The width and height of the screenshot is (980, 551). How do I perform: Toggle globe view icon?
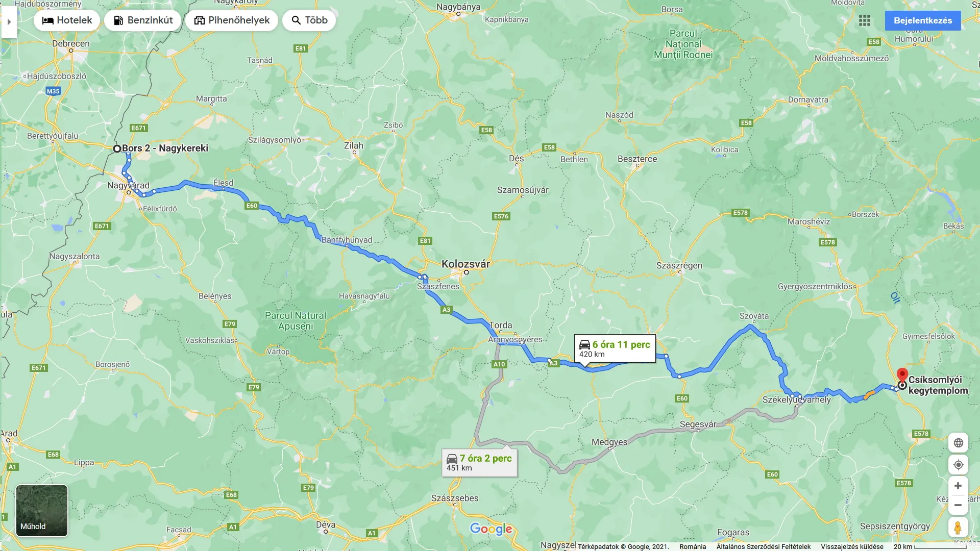coord(958,443)
